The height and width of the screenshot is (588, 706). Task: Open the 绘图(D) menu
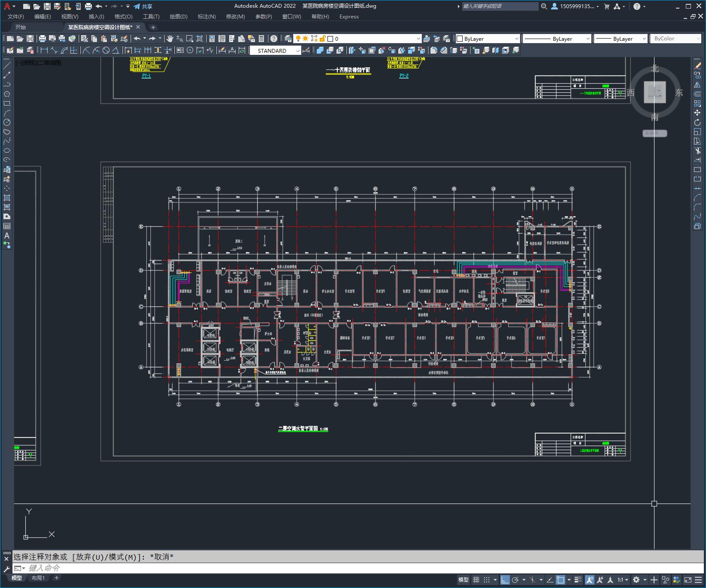[x=179, y=16]
